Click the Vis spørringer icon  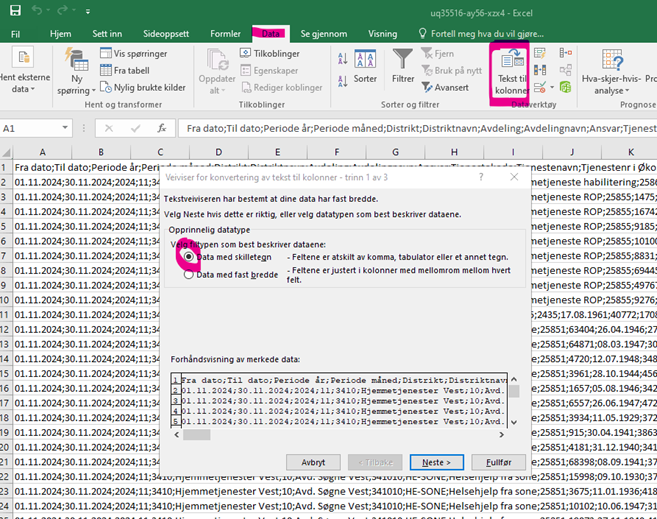pyautogui.click(x=106, y=53)
